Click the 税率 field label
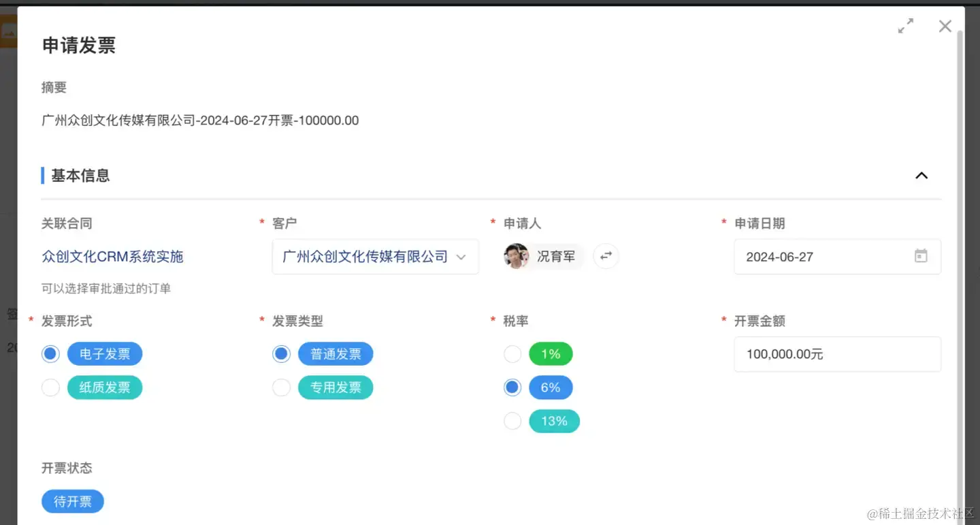The image size is (980, 525). pyautogui.click(x=516, y=321)
